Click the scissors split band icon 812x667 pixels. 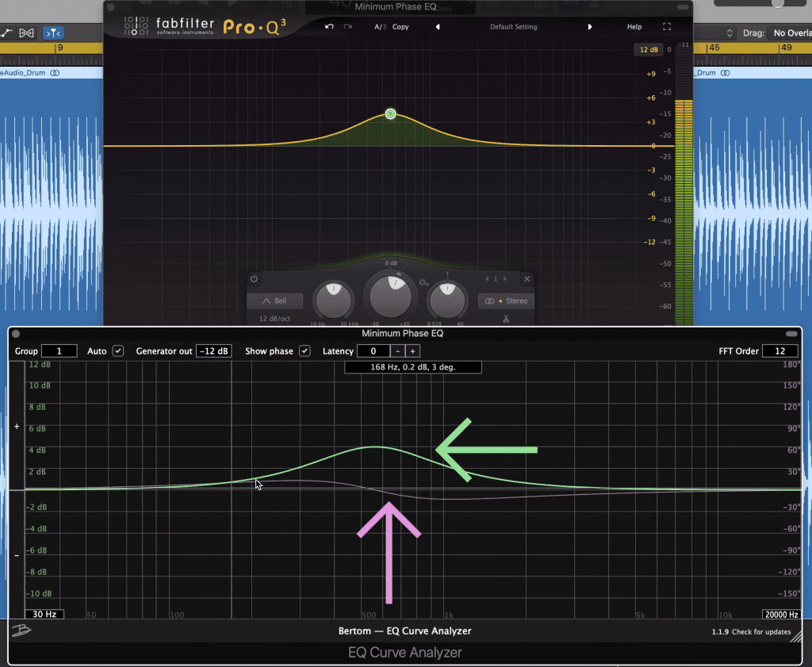click(x=506, y=319)
